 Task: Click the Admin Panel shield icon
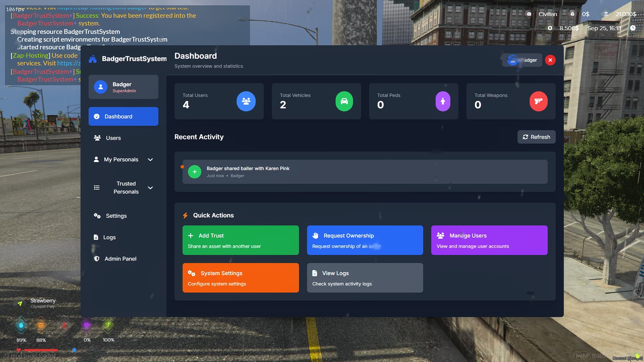[97, 259]
